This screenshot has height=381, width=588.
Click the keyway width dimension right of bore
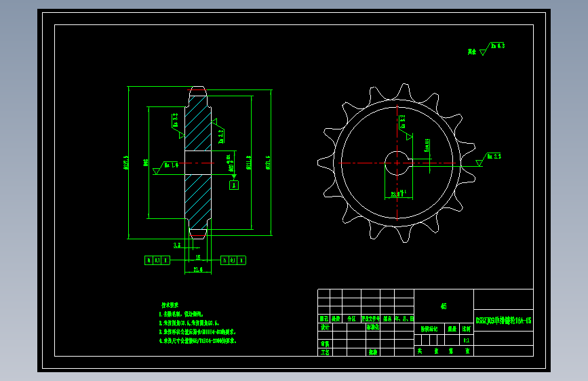[427, 146]
